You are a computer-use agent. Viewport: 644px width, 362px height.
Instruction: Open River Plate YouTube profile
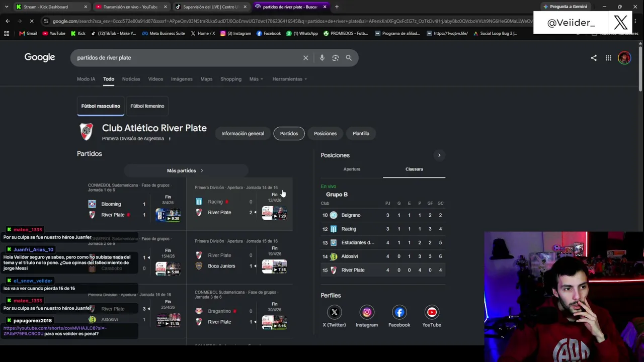432,312
